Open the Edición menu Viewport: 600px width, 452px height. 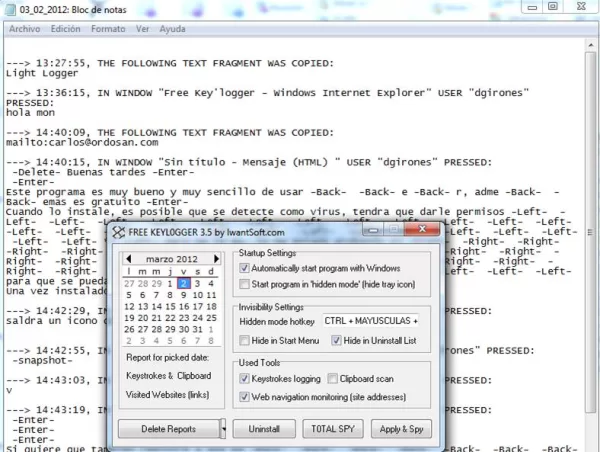[x=65, y=29]
